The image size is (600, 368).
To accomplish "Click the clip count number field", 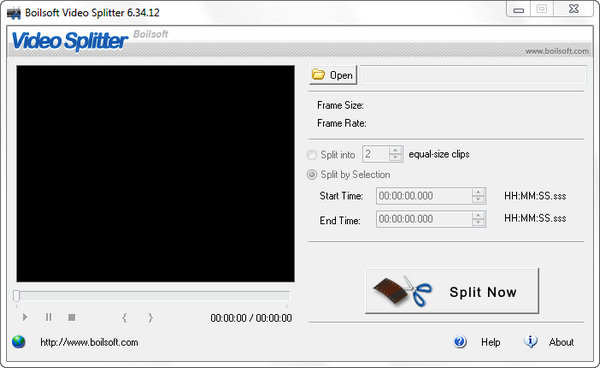I will [x=376, y=154].
